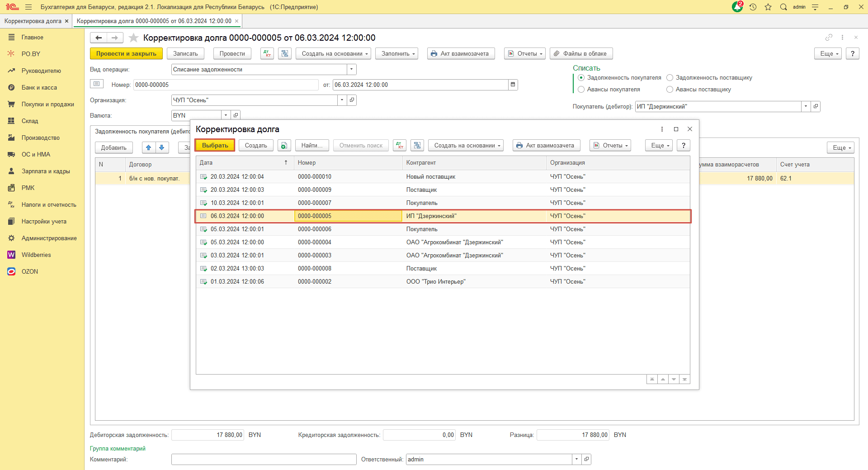Image resolution: width=868 pixels, height=470 pixels.
Task: Show Дт/Кт postings in dialog toolbar
Action: click(x=400, y=145)
